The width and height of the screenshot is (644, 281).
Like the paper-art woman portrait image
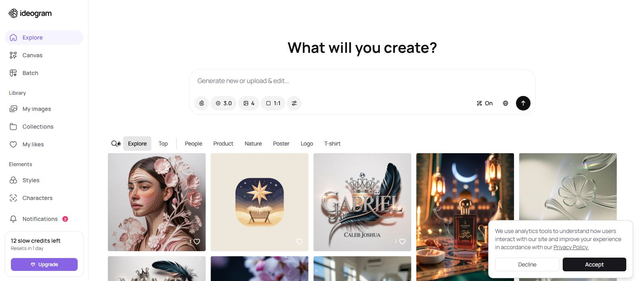(197, 241)
